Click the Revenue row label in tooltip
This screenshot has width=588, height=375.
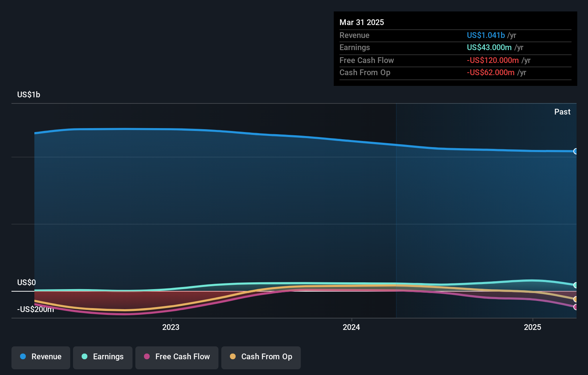tap(355, 35)
